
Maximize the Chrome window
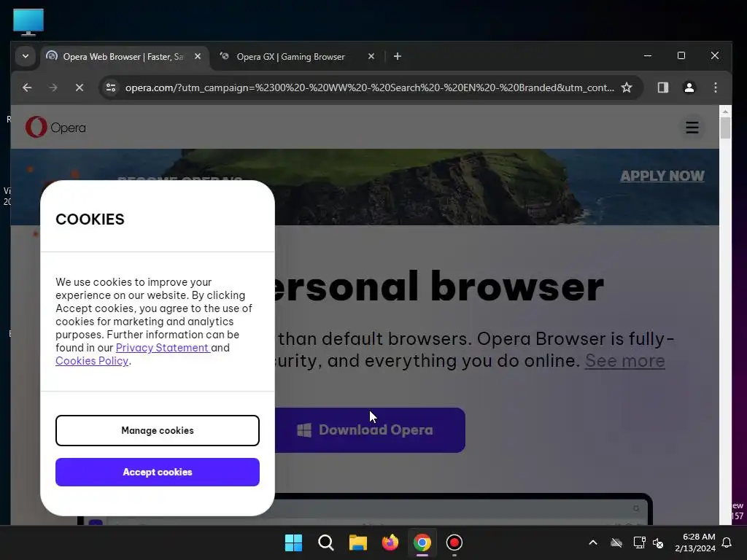(681, 55)
